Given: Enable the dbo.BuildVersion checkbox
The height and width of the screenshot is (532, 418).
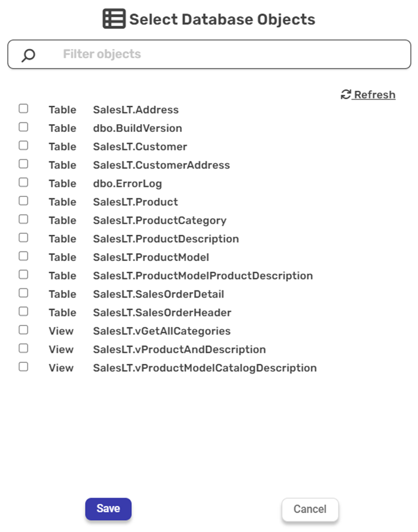Looking at the screenshot, I should tap(23, 127).
